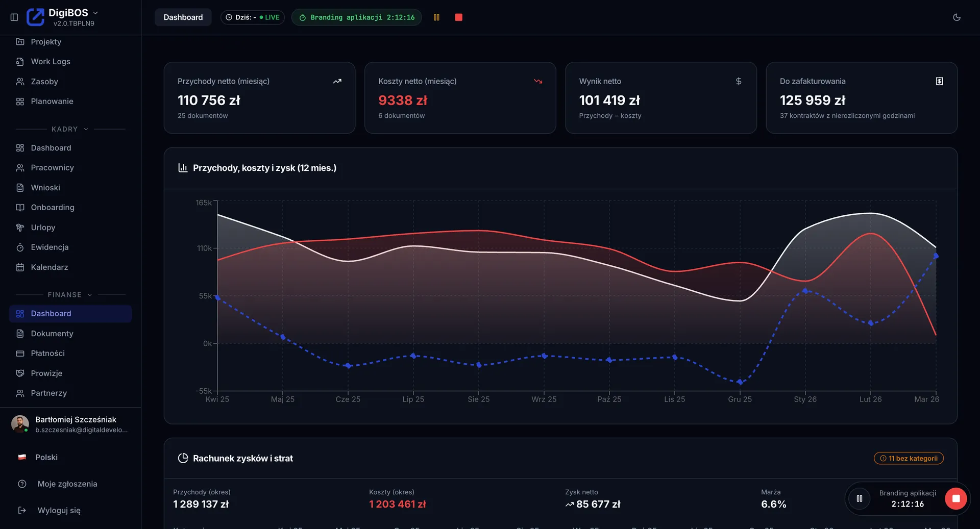This screenshot has width=980, height=529.
Task: Open the Kadry Dashboard item
Action: click(x=70, y=148)
